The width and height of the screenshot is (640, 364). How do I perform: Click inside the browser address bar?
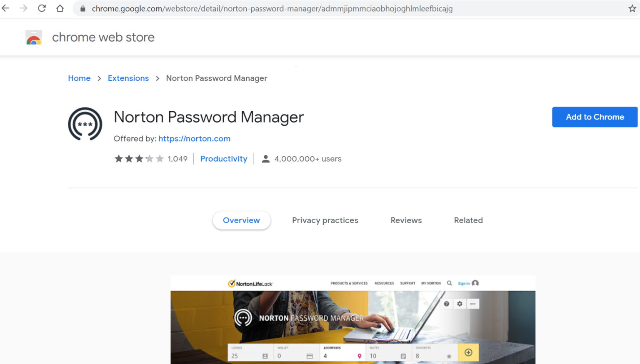[x=271, y=8]
